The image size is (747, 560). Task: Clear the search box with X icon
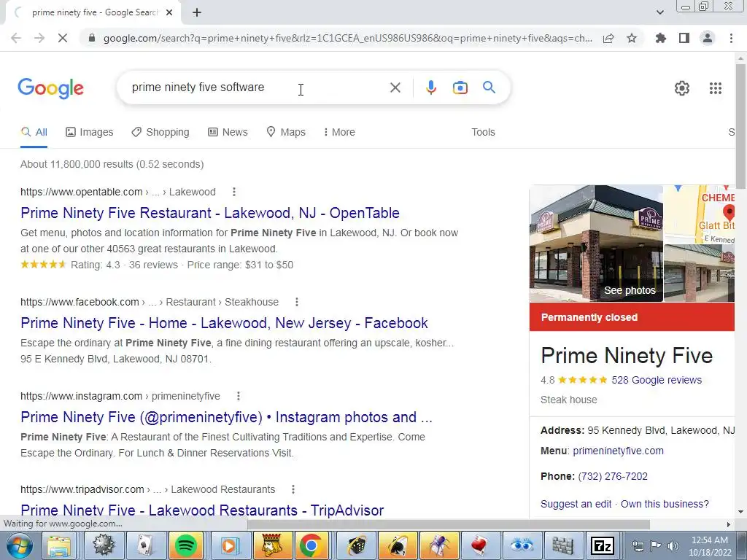[x=395, y=87]
